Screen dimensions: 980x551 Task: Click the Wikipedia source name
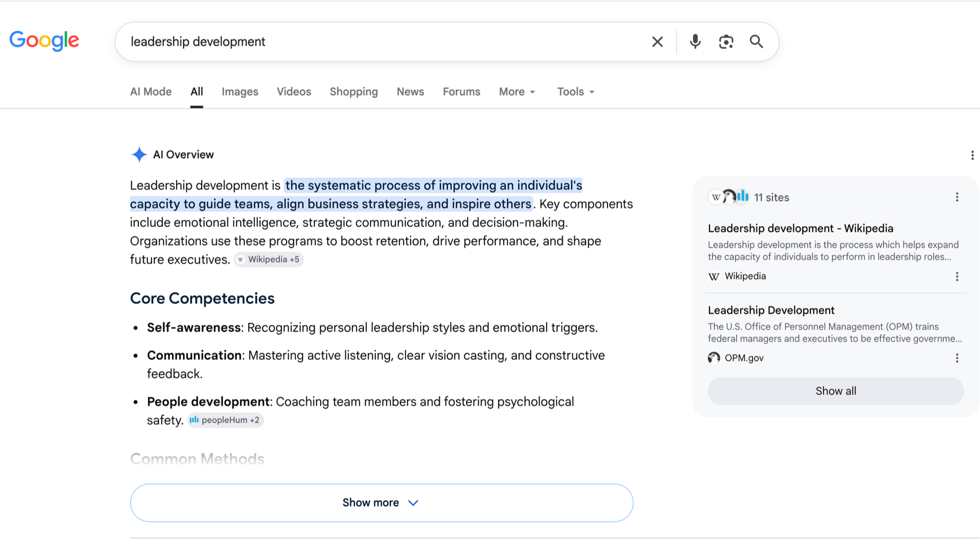(745, 277)
